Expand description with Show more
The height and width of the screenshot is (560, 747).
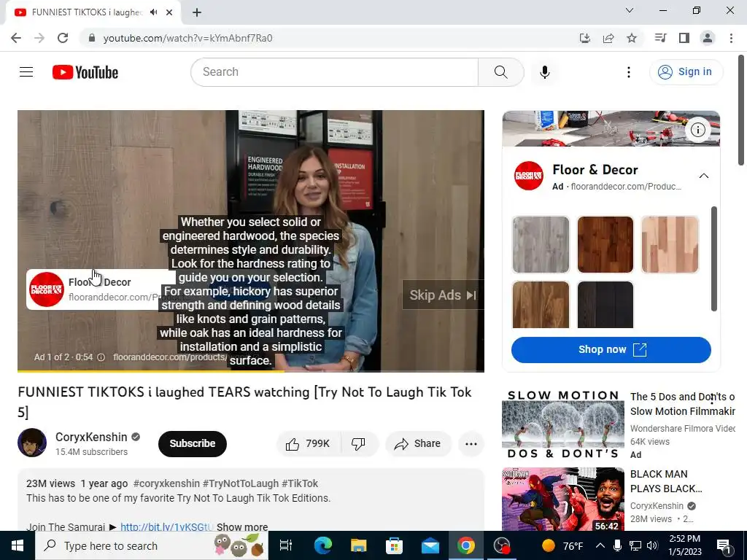[242, 527]
